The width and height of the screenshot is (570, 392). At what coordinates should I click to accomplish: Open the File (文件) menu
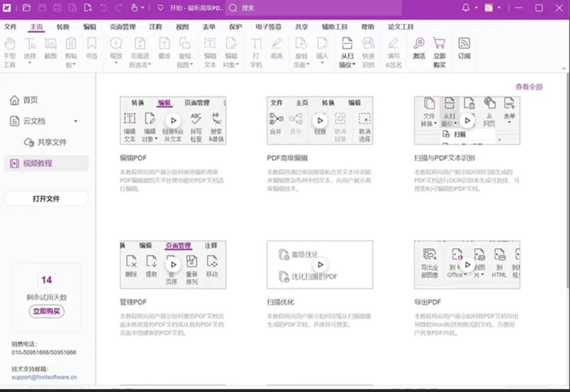point(10,26)
